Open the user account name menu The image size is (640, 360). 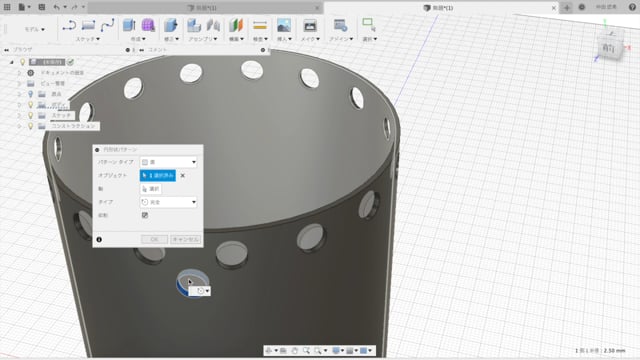point(606,7)
